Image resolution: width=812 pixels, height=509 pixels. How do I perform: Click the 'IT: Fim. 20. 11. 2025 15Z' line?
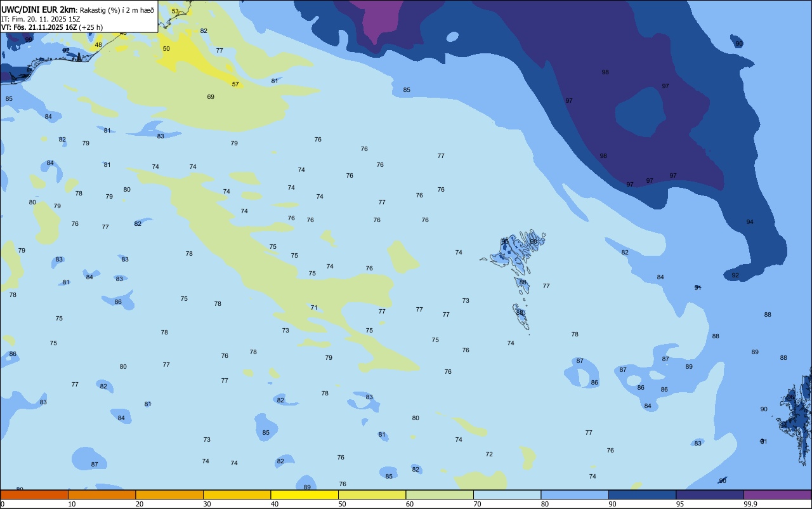[41, 19]
